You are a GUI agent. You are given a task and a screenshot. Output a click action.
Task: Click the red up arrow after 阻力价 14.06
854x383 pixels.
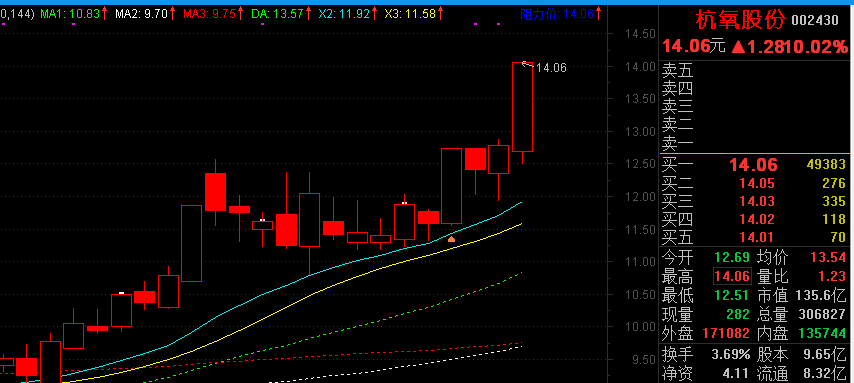pos(598,13)
